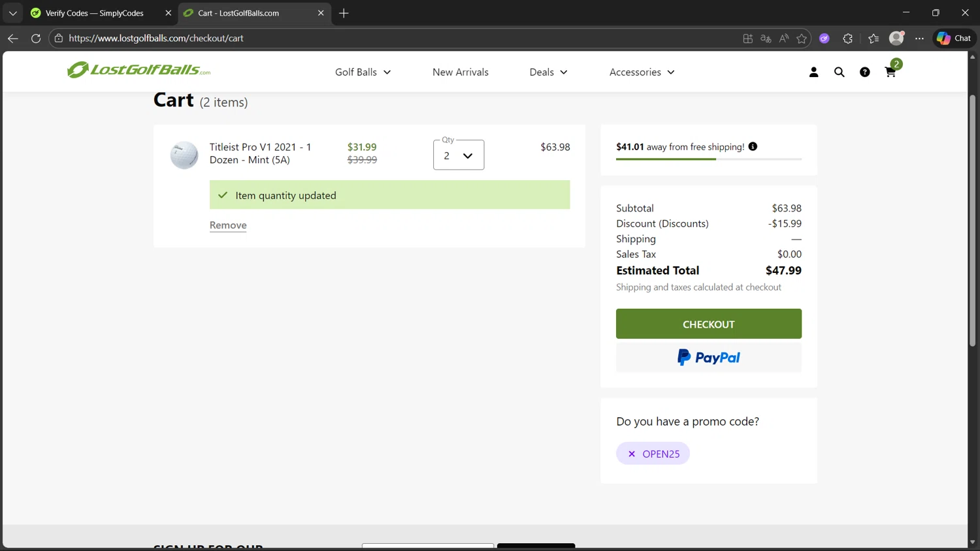980x551 pixels.
Task: Close the Cart LostGolfBalls tab
Action: pyautogui.click(x=321, y=13)
